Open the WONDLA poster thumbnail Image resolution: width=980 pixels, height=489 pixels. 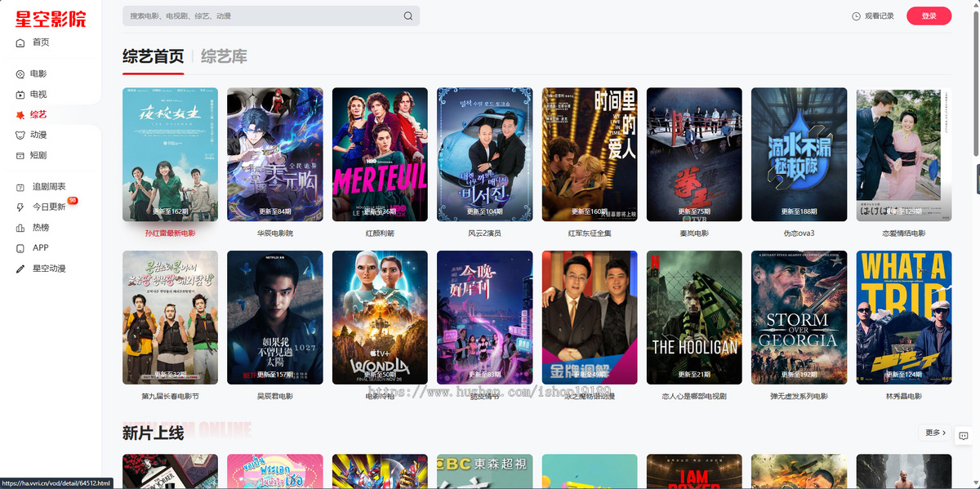pos(380,318)
